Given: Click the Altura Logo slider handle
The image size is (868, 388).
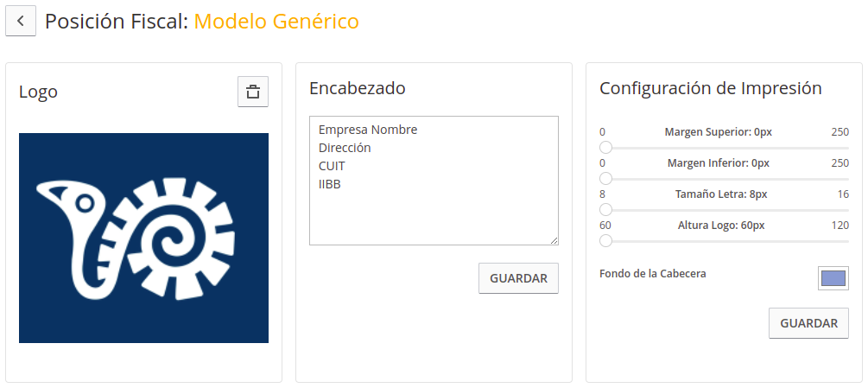Looking at the screenshot, I should [606, 241].
